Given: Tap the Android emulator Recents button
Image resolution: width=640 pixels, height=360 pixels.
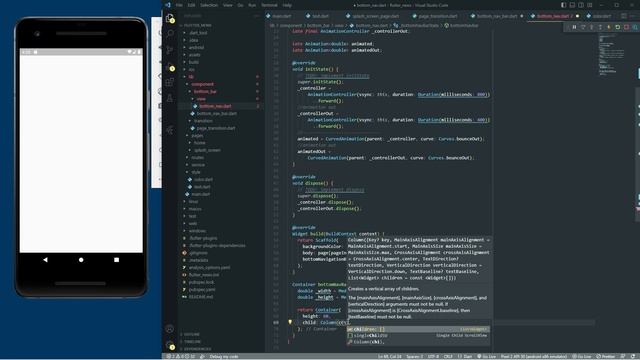Looking at the screenshot, I should pos(116,260).
